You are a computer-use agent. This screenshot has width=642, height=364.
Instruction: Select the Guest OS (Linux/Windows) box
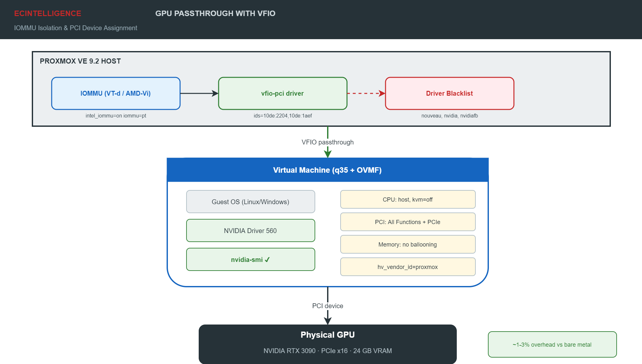(x=251, y=202)
